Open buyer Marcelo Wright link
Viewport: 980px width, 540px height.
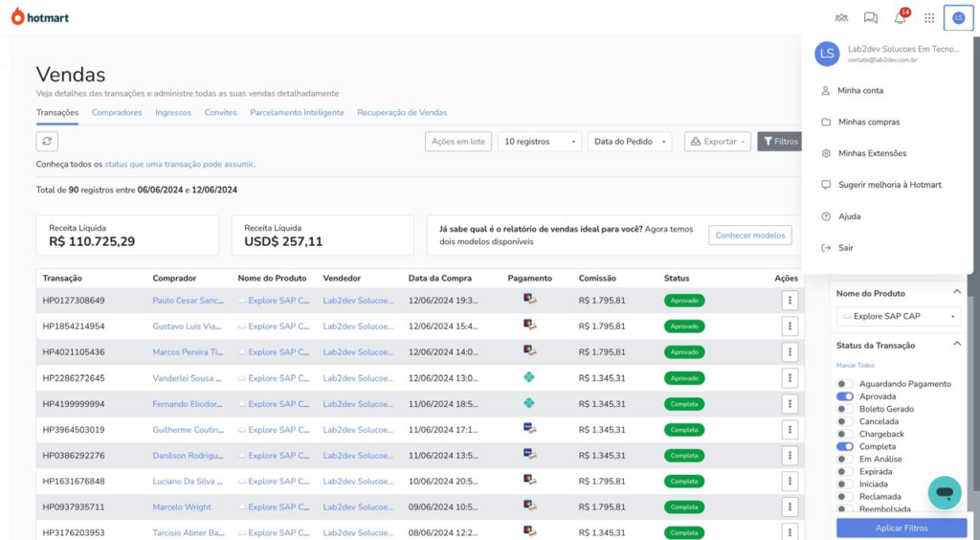(x=182, y=506)
